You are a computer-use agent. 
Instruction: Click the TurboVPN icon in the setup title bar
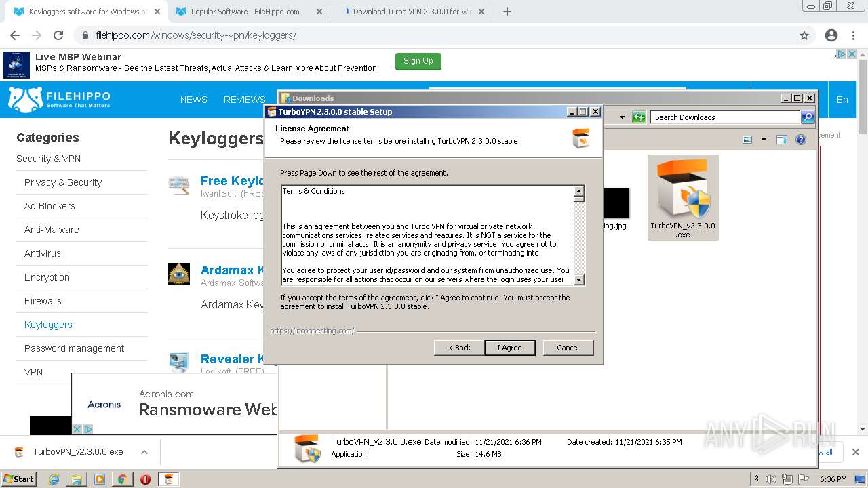(x=271, y=112)
